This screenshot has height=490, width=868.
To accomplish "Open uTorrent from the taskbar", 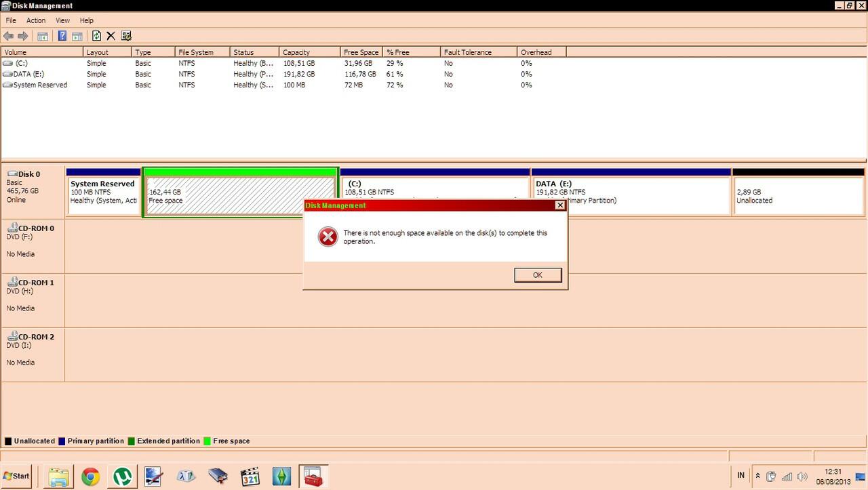I will pyautogui.click(x=121, y=476).
